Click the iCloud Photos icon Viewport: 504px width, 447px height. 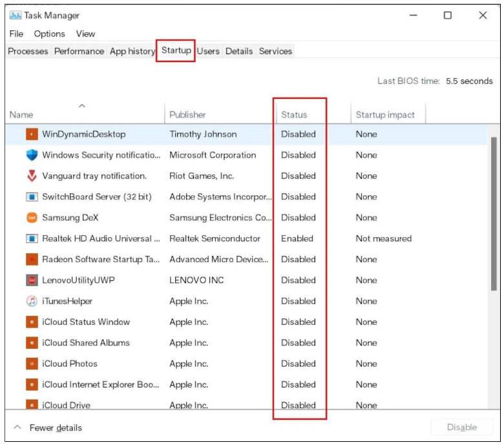32,364
